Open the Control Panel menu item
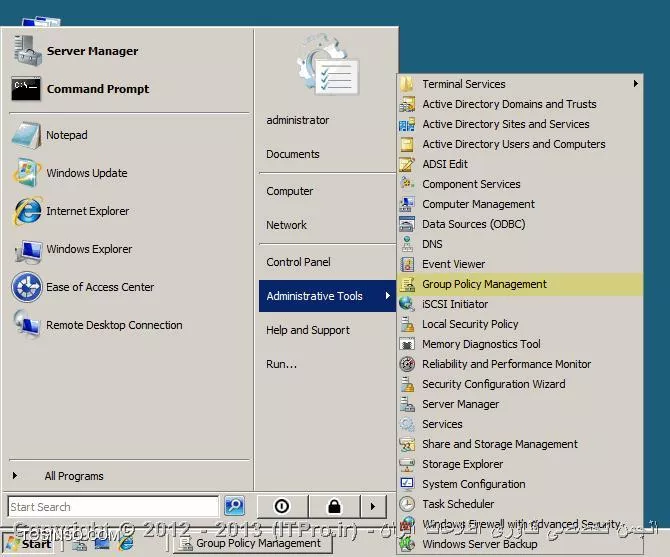The width and height of the screenshot is (670, 557). 298,262
